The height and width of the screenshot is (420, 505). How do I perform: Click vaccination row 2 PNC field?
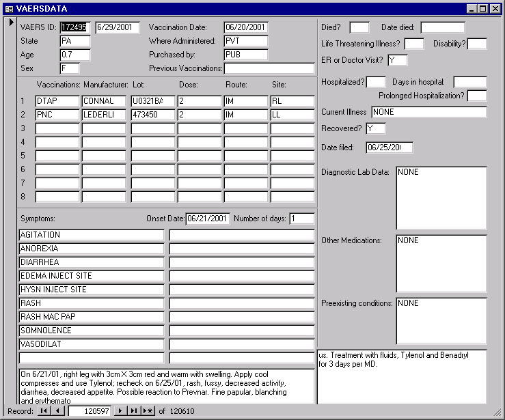[x=57, y=115]
